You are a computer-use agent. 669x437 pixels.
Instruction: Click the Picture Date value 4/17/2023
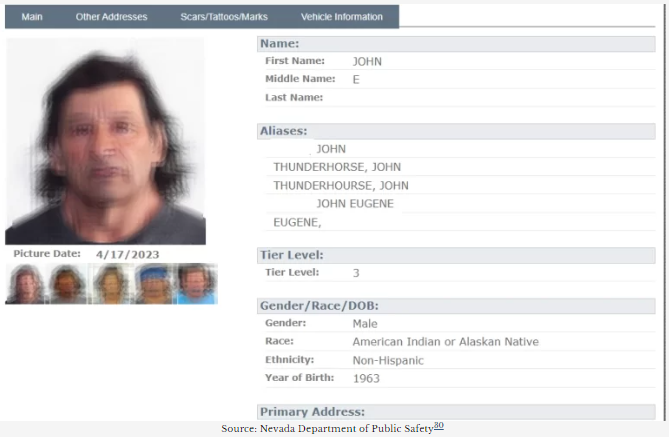(128, 255)
